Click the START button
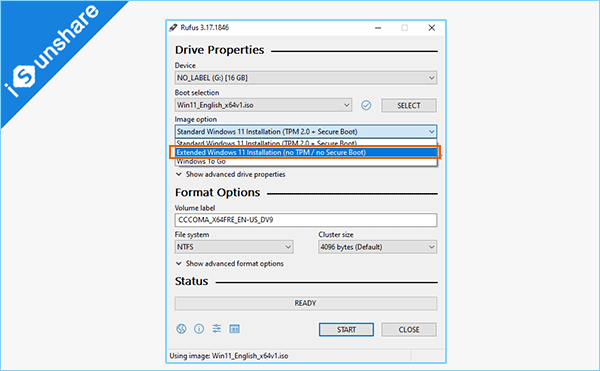 coord(346,330)
